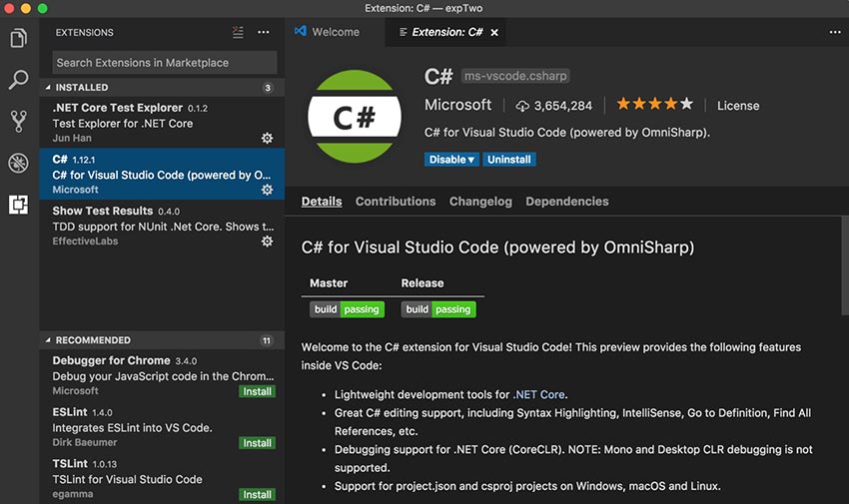Open the .NET Core link
This screenshot has width=849, height=504.
tap(538, 395)
